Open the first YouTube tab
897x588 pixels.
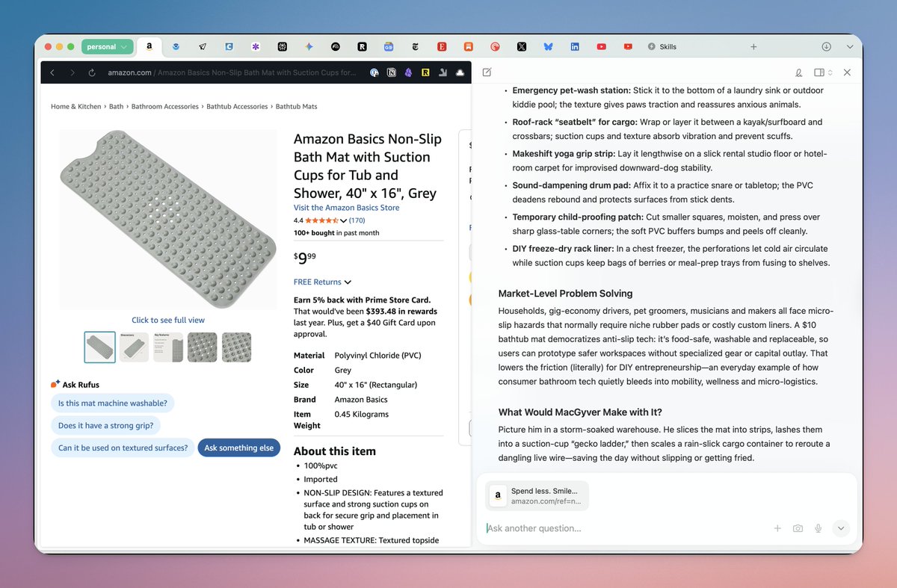point(601,46)
